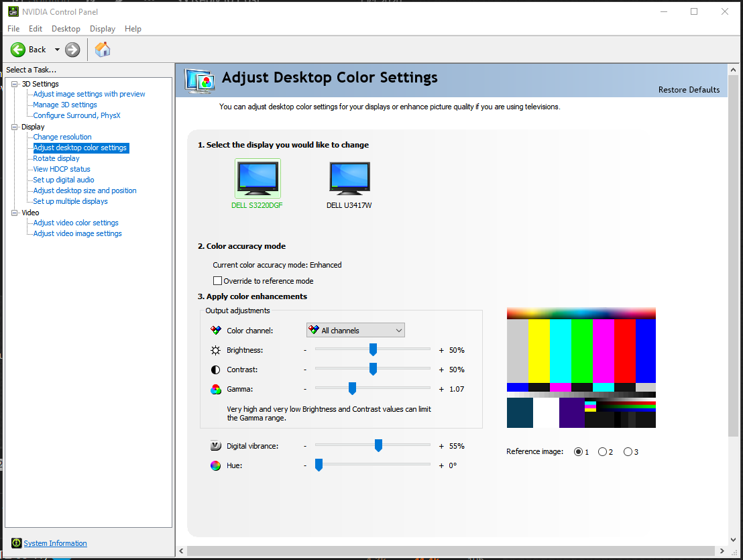Viewport: 743px width, 560px height.
Task: Open the Display menu
Action: tap(103, 29)
